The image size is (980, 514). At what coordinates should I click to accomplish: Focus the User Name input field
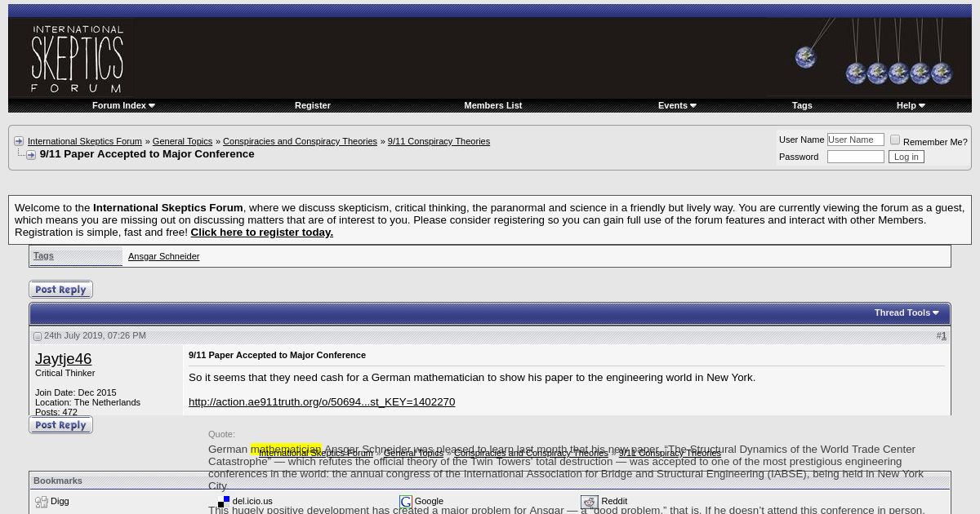point(856,140)
